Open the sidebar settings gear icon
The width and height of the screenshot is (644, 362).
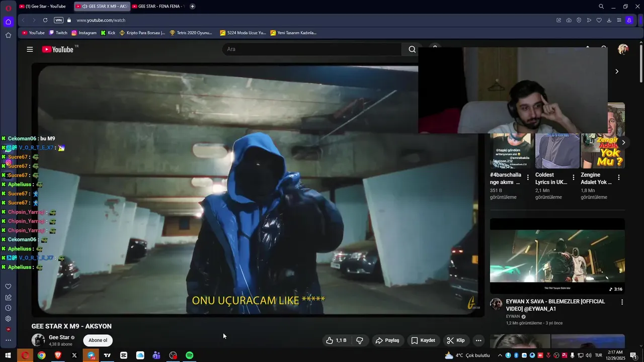click(x=8, y=319)
